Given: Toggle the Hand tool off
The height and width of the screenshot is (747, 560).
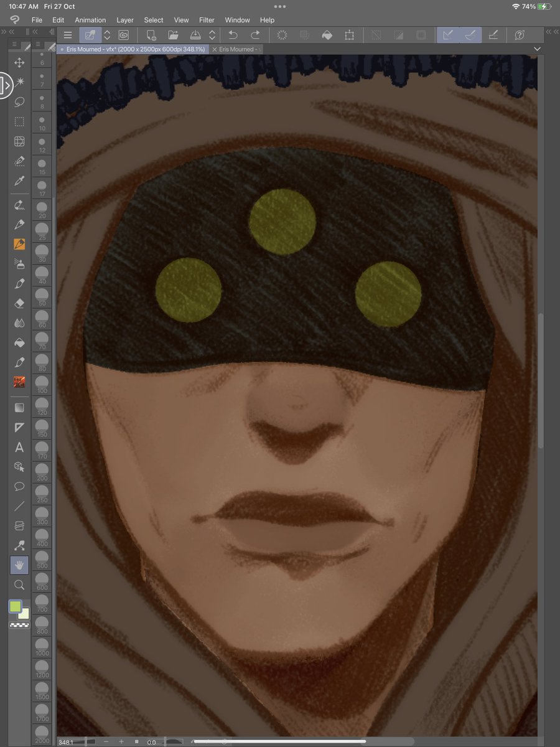Looking at the screenshot, I should coord(19,565).
